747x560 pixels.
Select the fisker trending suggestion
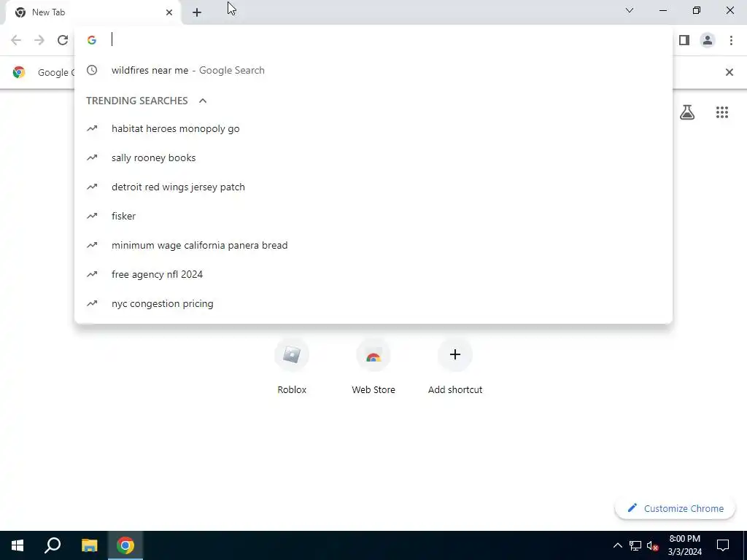(x=373, y=216)
